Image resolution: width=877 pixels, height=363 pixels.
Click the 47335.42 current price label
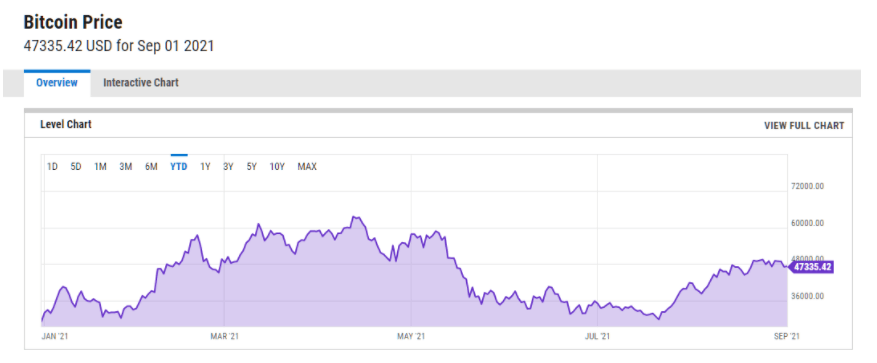tap(811, 267)
